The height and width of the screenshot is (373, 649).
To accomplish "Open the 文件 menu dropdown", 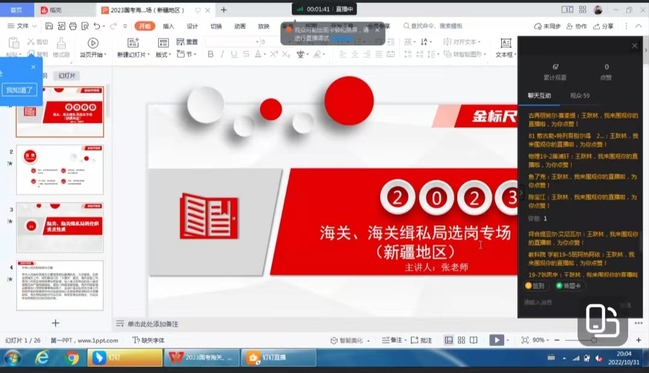I will click(22, 26).
